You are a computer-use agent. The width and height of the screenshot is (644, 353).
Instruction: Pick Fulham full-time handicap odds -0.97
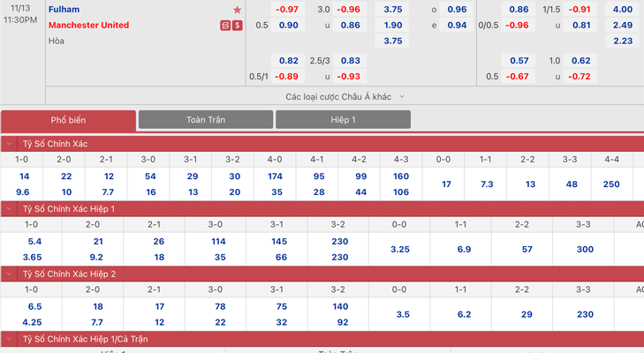287,10
